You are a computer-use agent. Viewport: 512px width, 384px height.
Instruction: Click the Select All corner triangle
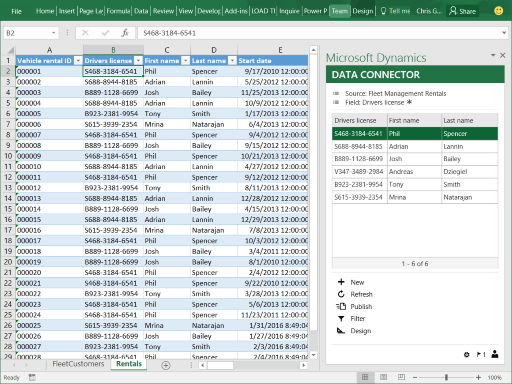11,50
